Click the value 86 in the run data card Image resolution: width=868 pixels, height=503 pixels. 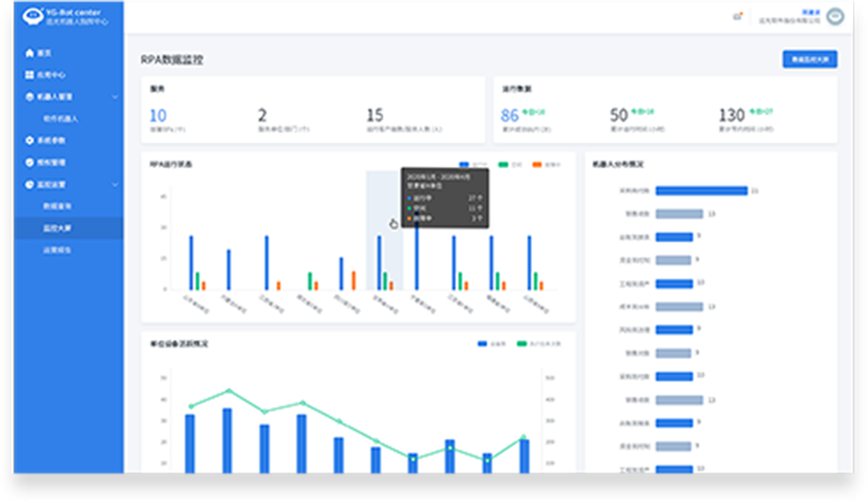(x=510, y=116)
